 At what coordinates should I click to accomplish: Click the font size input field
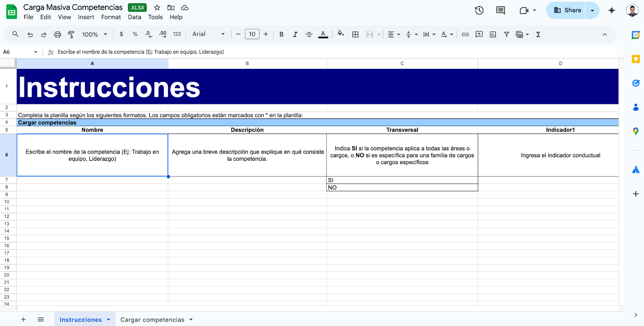click(x=252, y=34)
